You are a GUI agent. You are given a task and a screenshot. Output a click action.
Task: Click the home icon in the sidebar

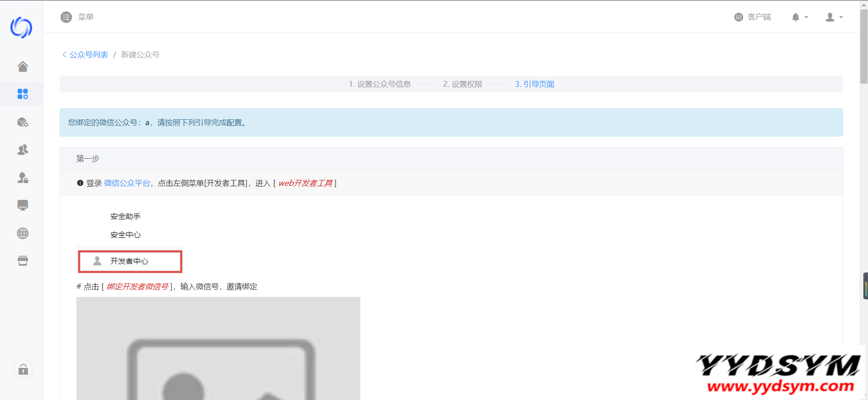click(23, 67)
